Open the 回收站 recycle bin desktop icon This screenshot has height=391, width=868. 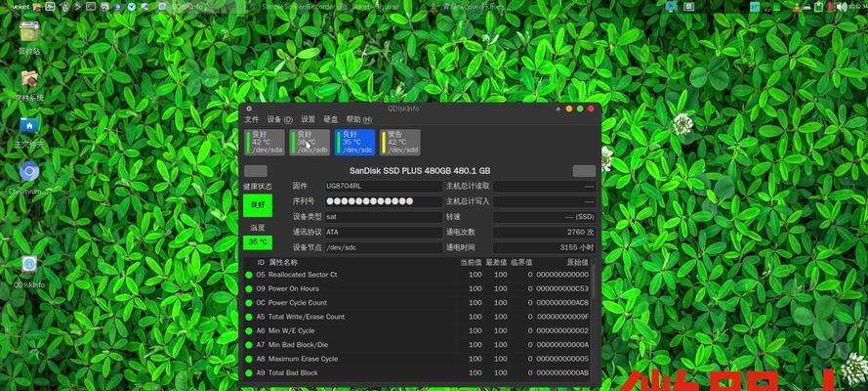point(29,33)
